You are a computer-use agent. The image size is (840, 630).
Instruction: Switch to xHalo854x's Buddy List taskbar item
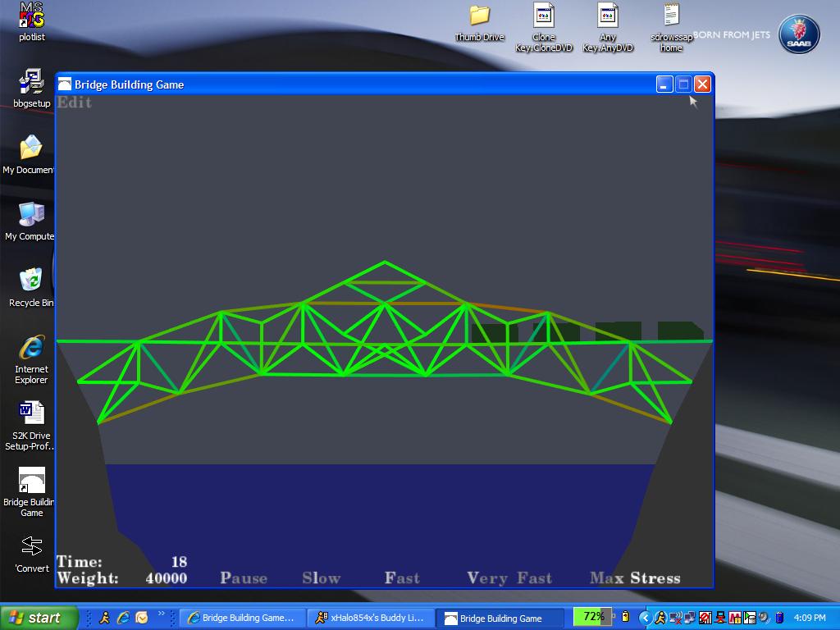(x=371, y=618)
